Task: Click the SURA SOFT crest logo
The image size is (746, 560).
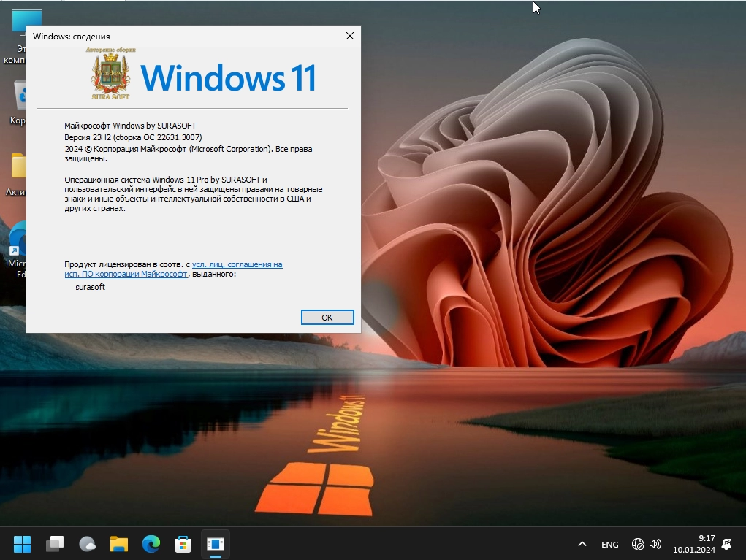Action: [111, 73]
